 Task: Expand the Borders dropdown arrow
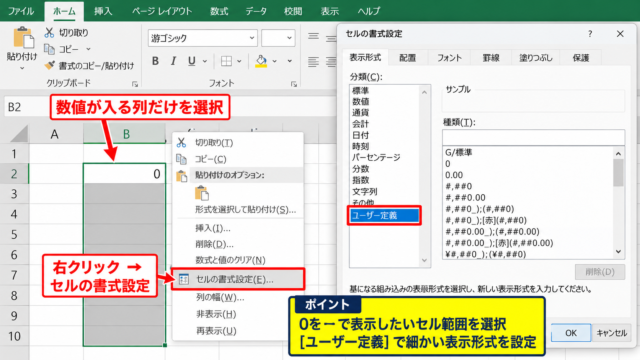[239, 61]
